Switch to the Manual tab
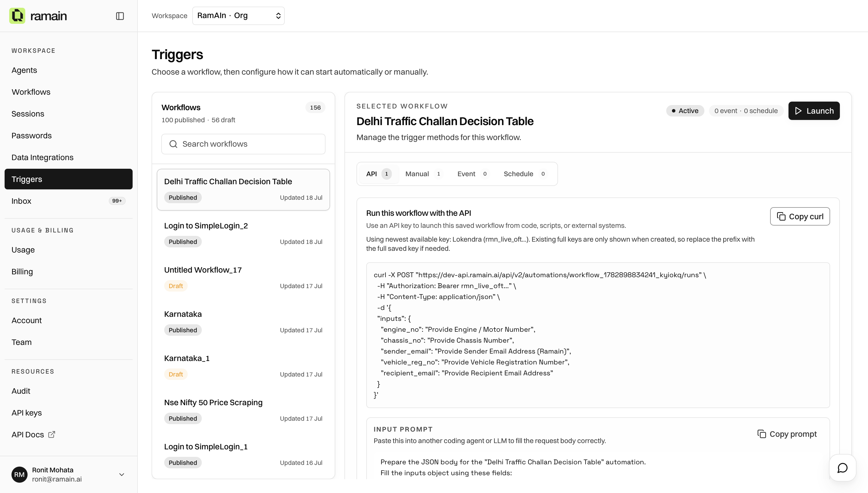This screenshot has height=493, width=868. pos(423,174)
